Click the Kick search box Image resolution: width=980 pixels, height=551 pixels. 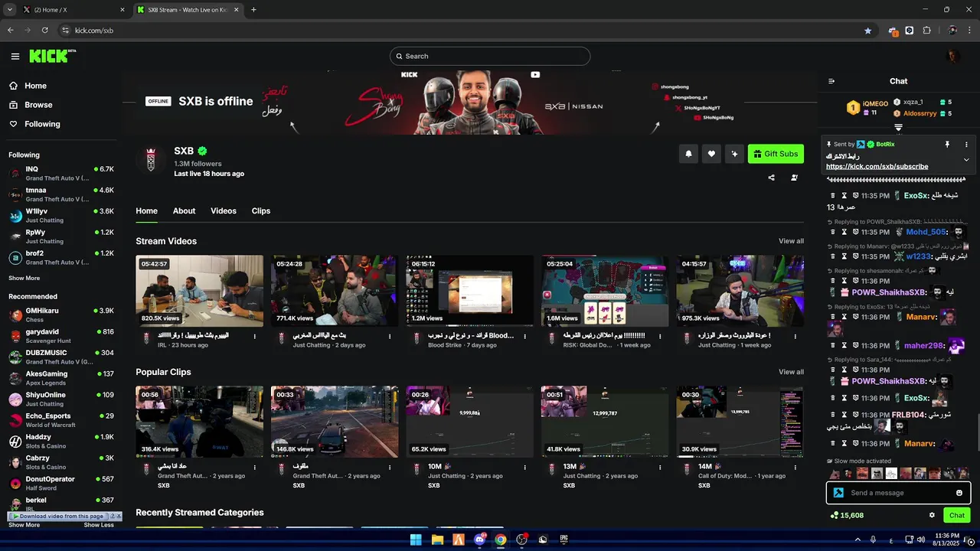pos(490,56)
